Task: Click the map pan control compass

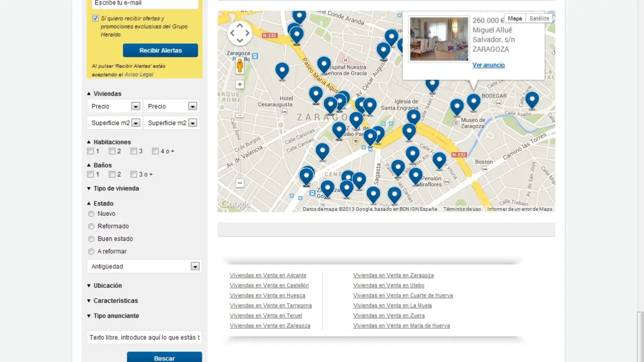Action: [x=239, y=33]
